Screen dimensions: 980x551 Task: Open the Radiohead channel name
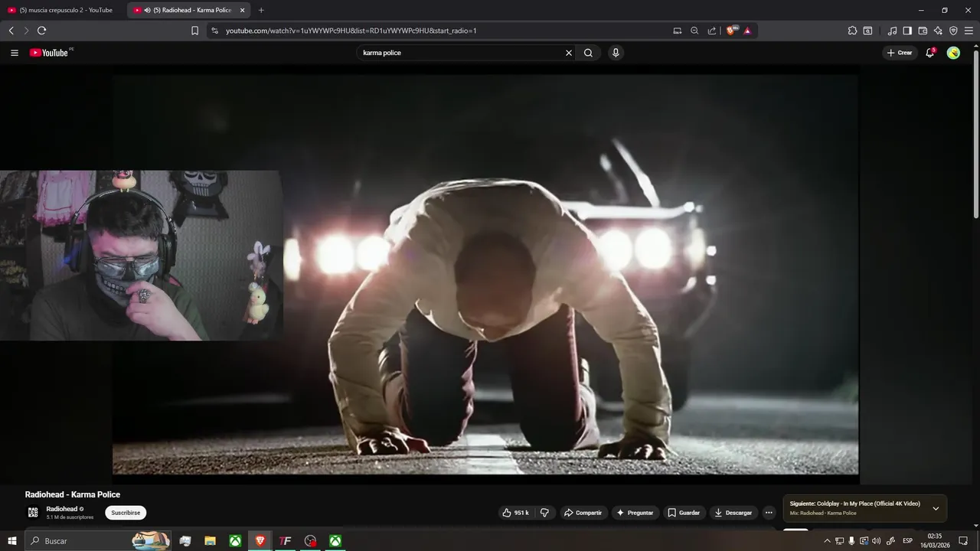click(61, 509)
